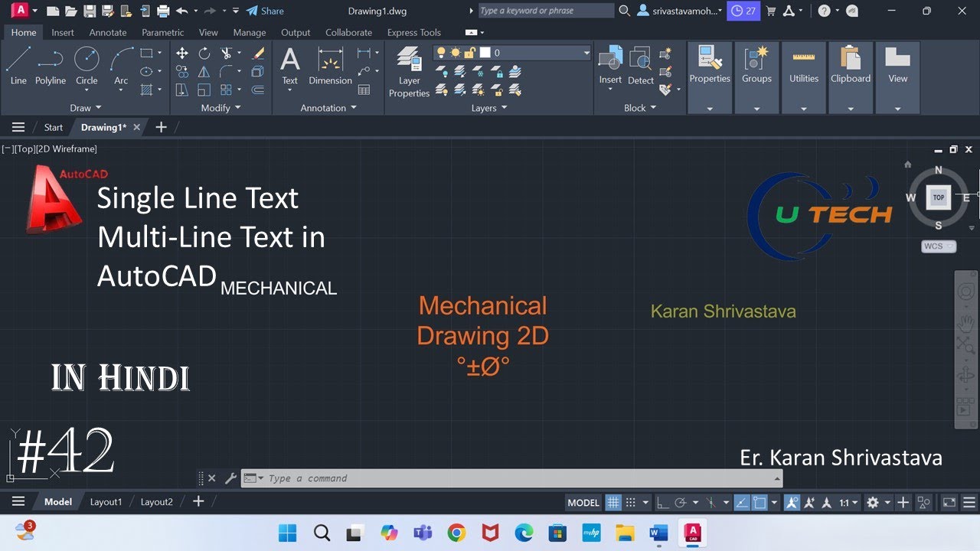Click the Table tool in Annotation panel
The width and height of the screenshot is (980, 551).
(x=364, y=90)
